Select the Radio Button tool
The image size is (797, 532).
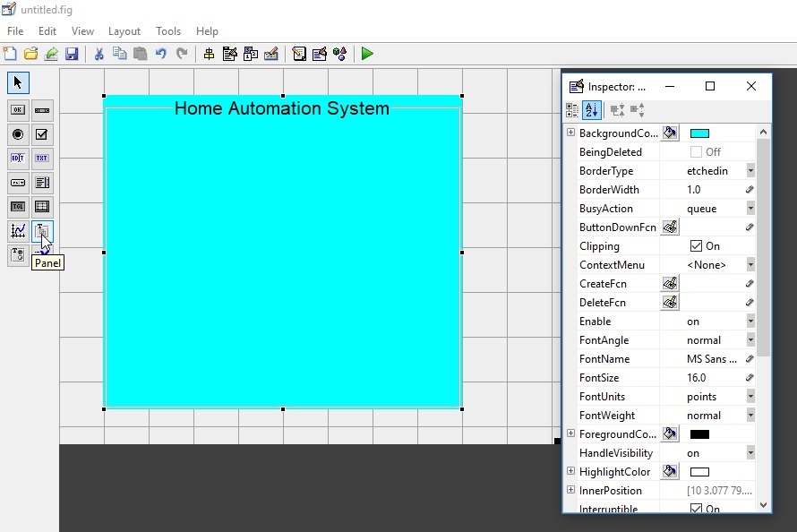(16, 134)
